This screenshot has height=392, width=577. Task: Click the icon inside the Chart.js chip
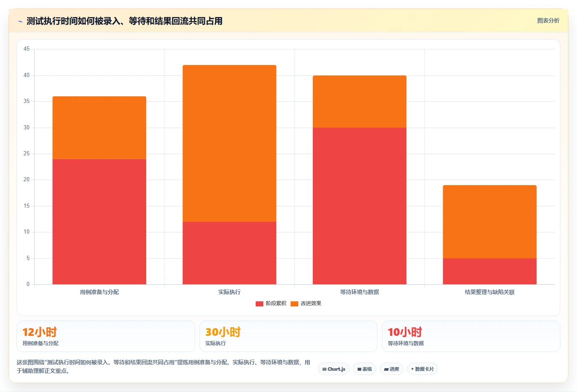(x=324, y=369)
